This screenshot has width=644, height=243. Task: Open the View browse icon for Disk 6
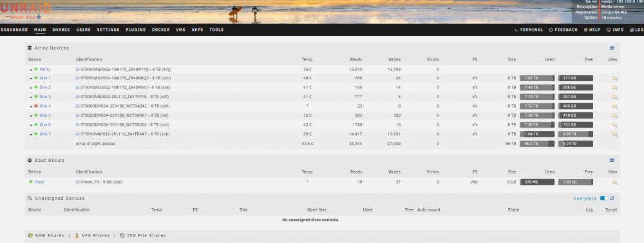(614, 125)
